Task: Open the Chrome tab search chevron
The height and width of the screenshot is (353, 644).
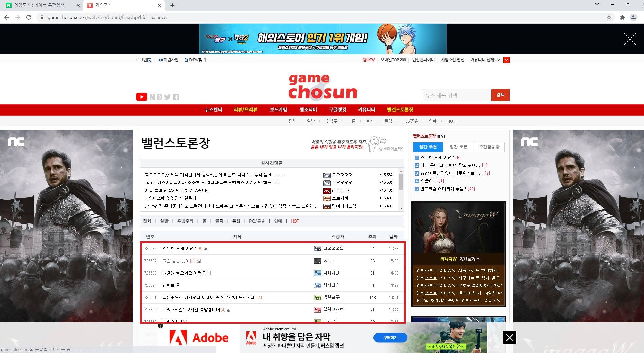Action: [x=597, y=5]
